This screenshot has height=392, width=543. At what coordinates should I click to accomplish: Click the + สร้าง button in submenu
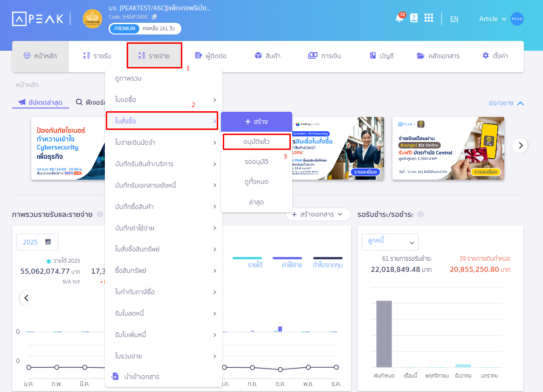tap(256, 122)
